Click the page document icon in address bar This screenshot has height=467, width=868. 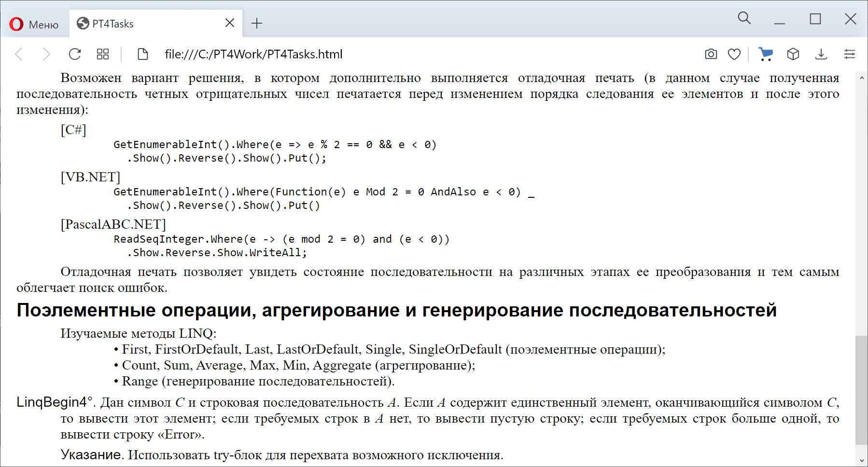(x=142, y=54)
